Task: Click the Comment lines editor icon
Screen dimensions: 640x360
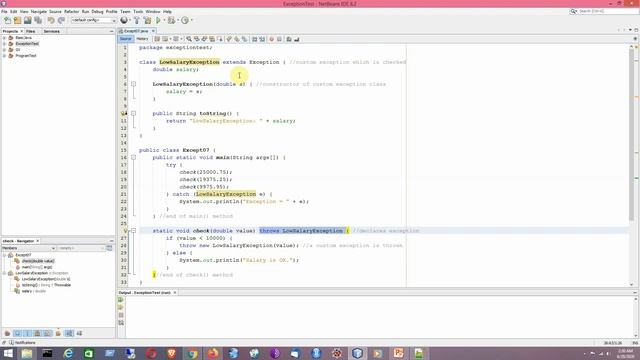Action: click(289, 39)
